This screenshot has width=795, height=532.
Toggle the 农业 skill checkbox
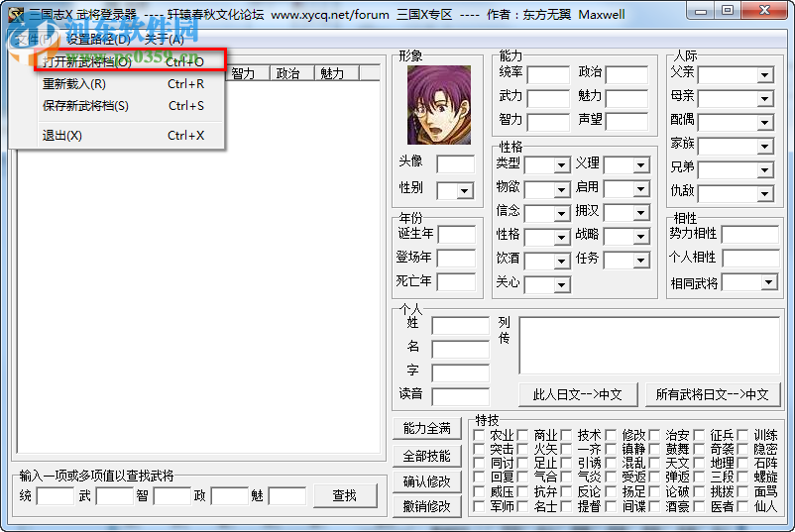click(x=479, y=435)
